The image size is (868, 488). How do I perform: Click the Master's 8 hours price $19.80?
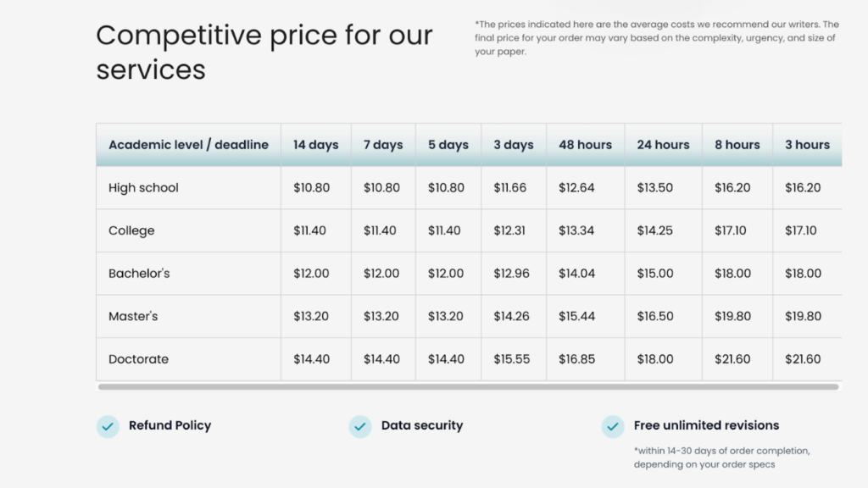click(732, 317)
